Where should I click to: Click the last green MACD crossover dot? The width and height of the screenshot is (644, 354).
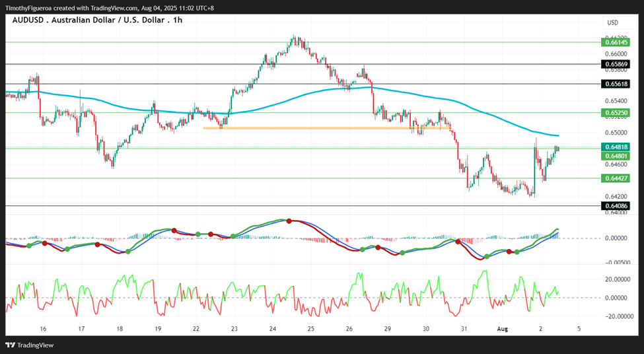coord(517,252)
